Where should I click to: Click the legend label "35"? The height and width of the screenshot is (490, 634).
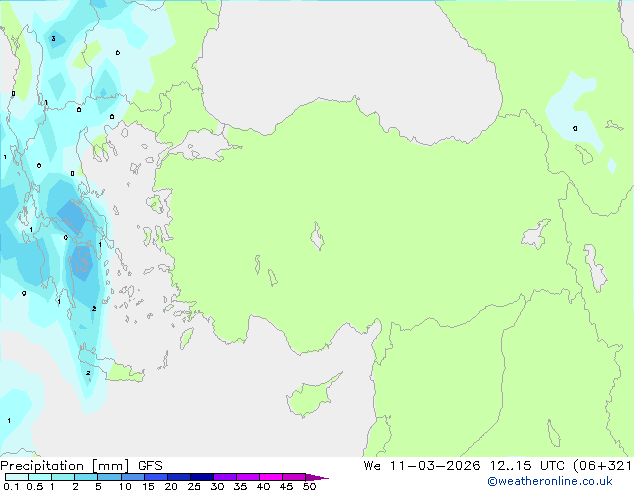(x=240, y=486)
